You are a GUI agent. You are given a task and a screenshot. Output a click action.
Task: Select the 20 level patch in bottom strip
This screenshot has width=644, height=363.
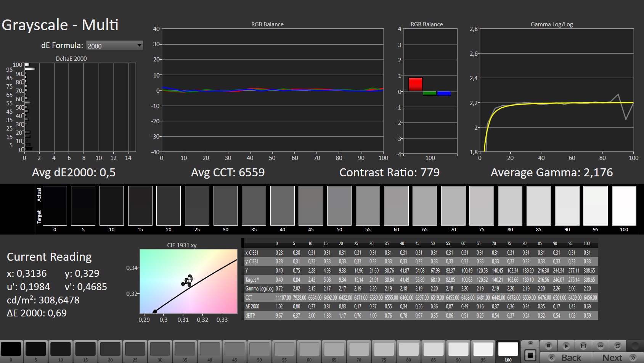click(x=110, y=351)
